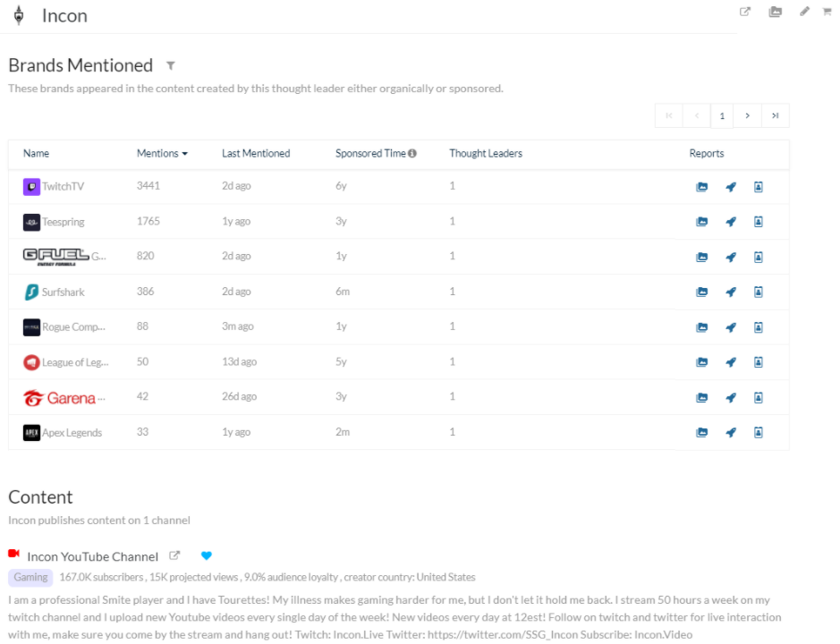Click GFuel row rocket report icon
The width and height of the screenshot is (840, 644).
click(x=731, y=257)
